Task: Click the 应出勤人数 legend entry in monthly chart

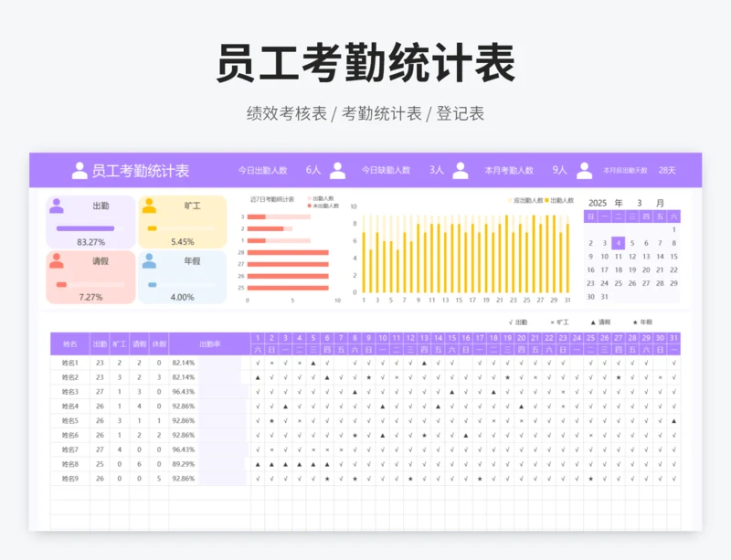Action: (525, 200)
